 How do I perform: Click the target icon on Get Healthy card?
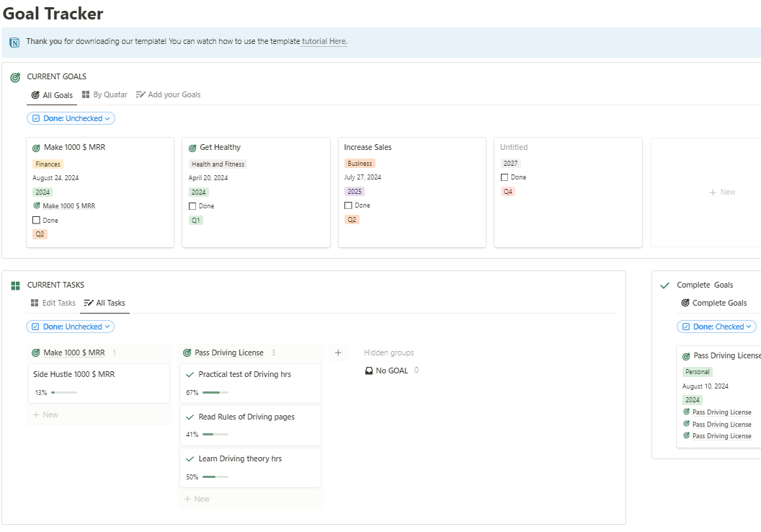point(192,148)
